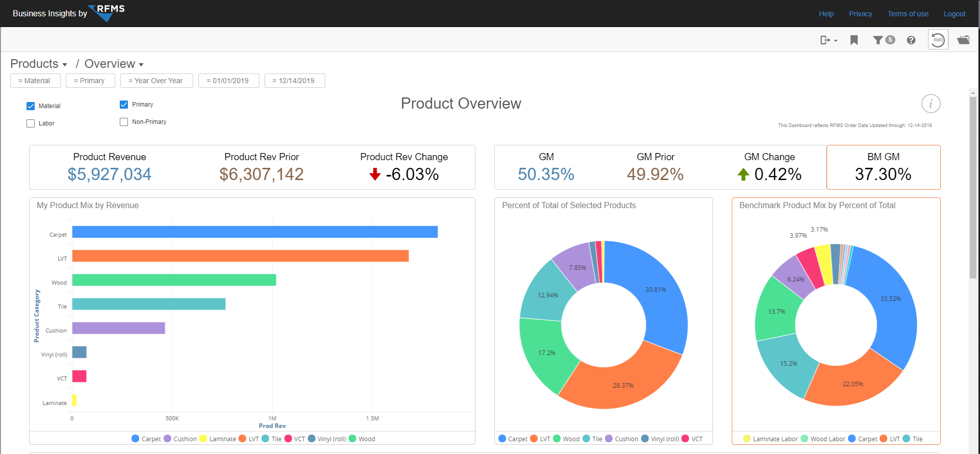Image resolution: width=980 pixels, height=454 pixels.
Task: Toggle Carpet legend swatch under revenue chart
Action: click(x=135, y=439)
